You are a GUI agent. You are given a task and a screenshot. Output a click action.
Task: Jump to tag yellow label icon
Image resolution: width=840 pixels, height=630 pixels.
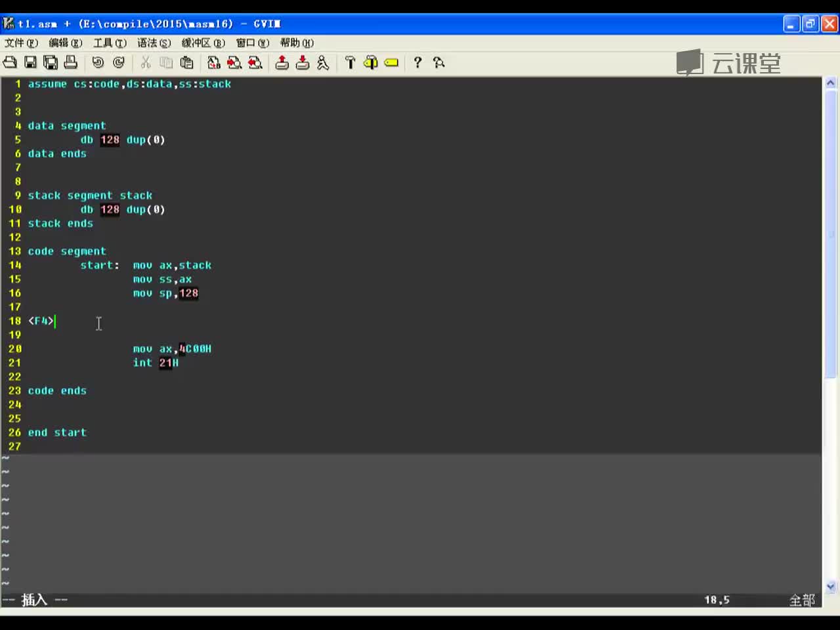391,62
